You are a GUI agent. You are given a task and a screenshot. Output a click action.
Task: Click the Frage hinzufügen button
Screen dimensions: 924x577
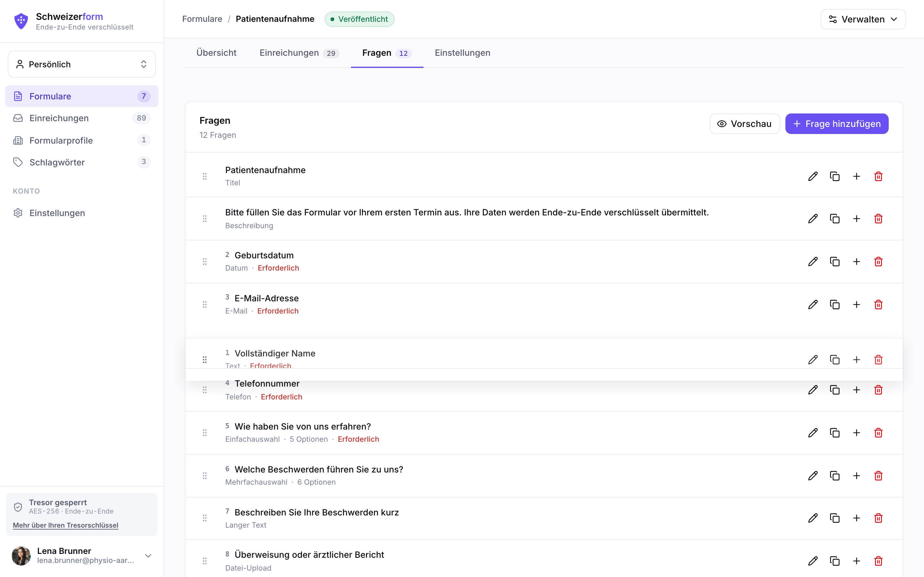(x=836, y=124)
